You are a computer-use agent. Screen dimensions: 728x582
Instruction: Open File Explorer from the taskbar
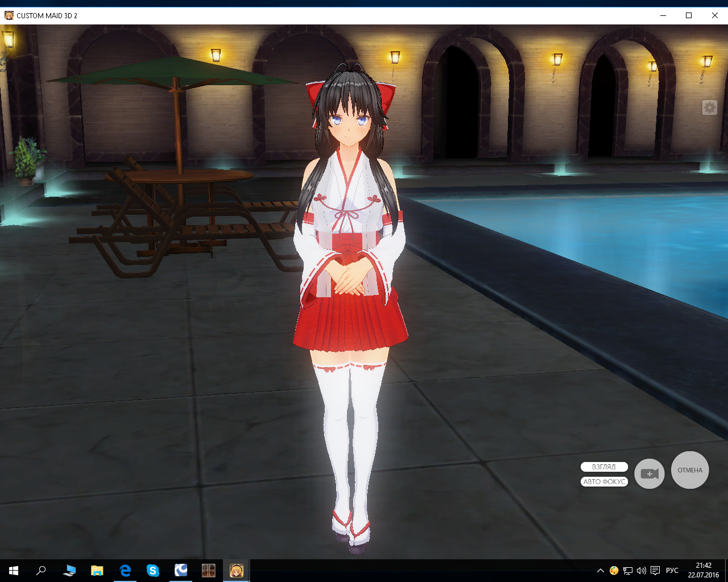click(97, 571)
